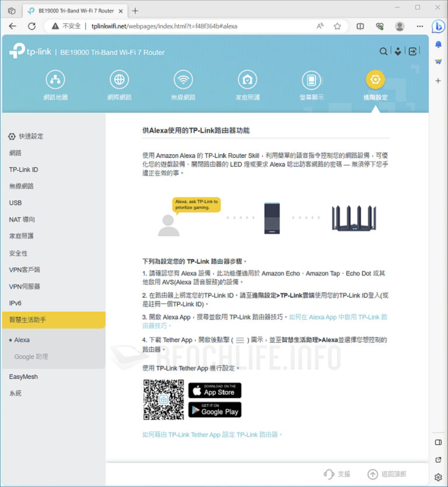Open the 網路地圖 network map icon
The image size is (448, 487).
[55, 80]
